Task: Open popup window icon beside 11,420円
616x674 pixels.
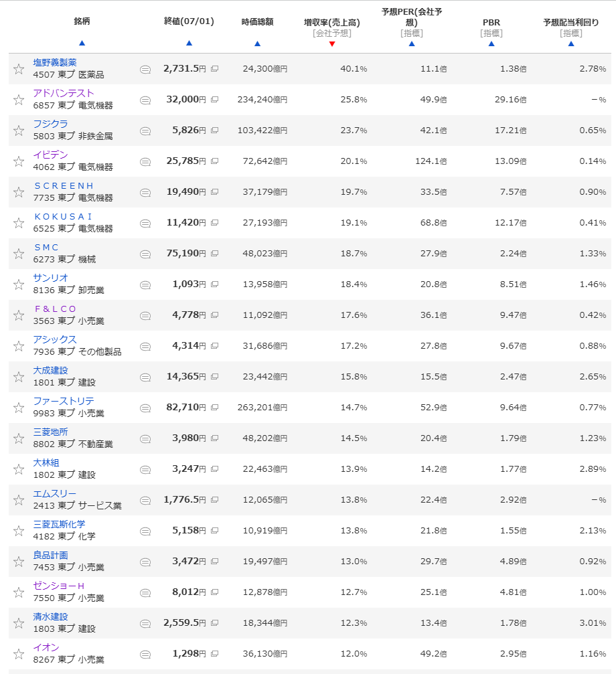Action: [x=214, y=222]
